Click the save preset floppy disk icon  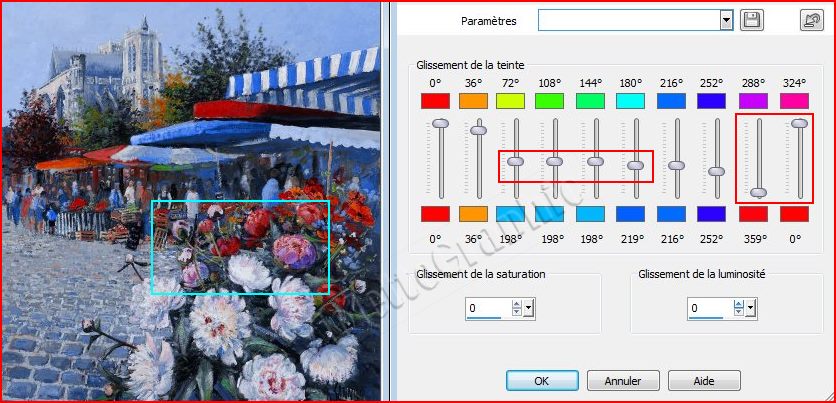[752, 20]
